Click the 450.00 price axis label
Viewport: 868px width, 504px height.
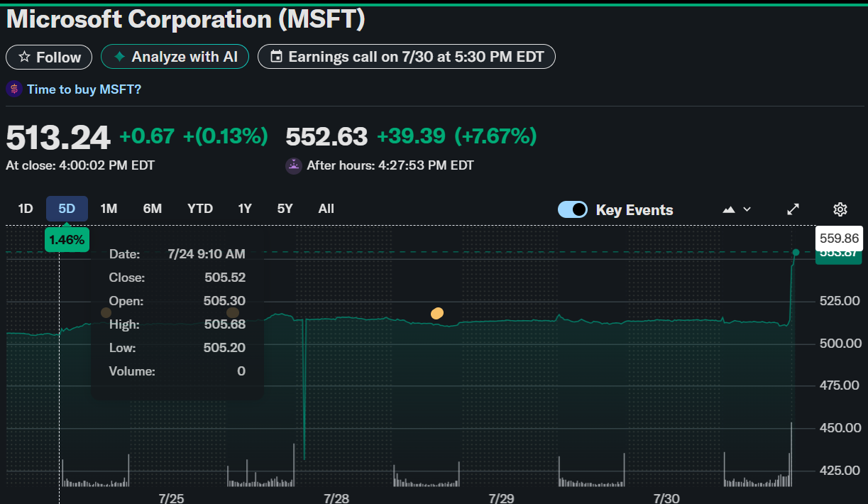840,428
